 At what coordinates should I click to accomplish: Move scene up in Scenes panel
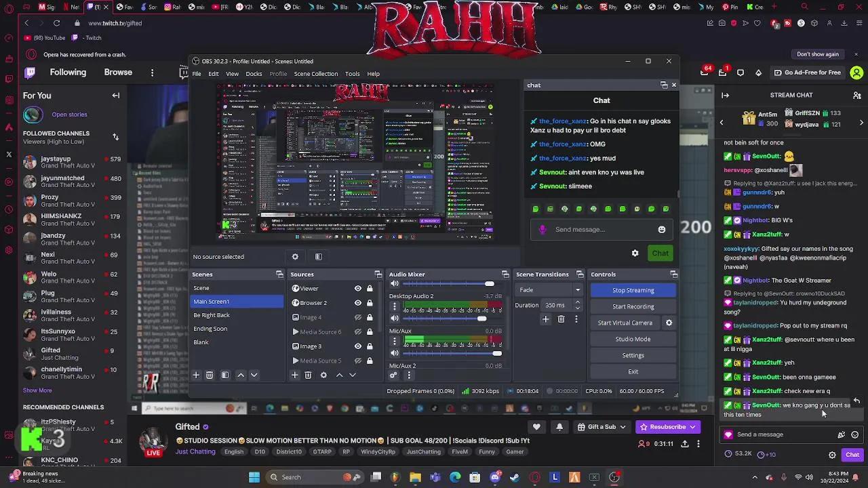241,375
